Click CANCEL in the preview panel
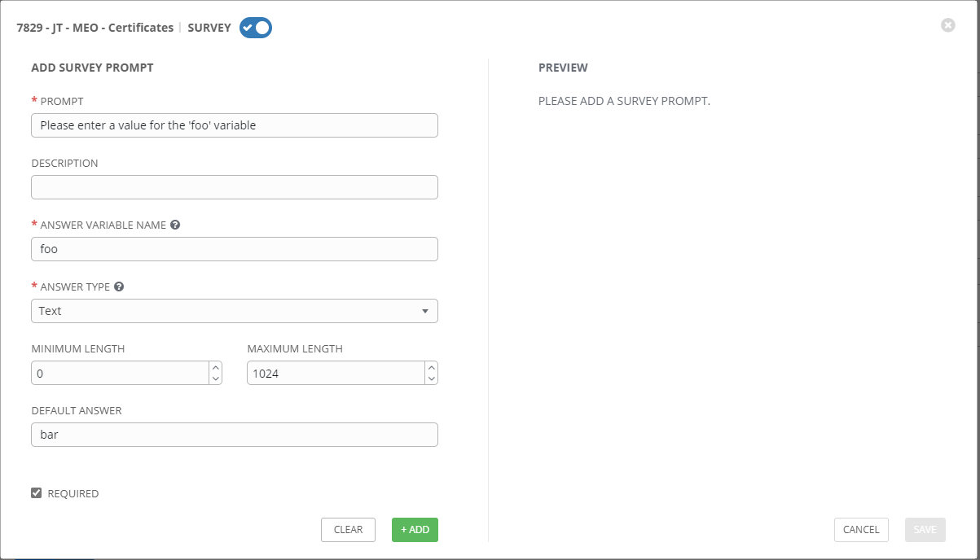 tap(861, 529)
